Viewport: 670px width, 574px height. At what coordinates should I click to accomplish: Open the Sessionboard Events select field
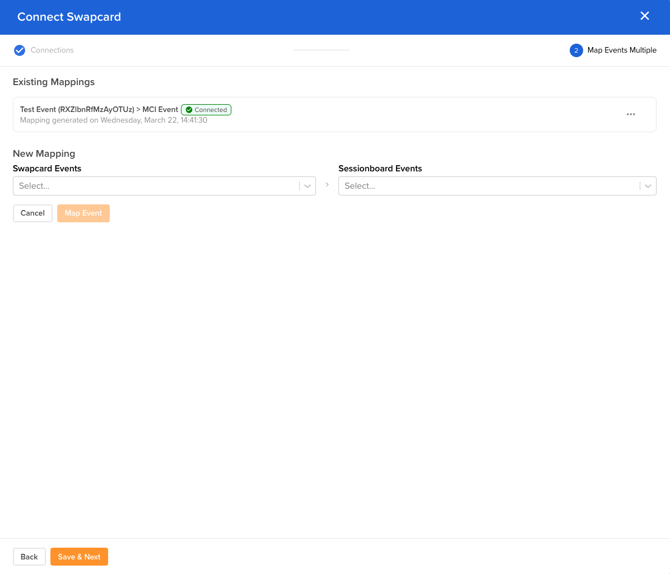(x=490, y=186)
